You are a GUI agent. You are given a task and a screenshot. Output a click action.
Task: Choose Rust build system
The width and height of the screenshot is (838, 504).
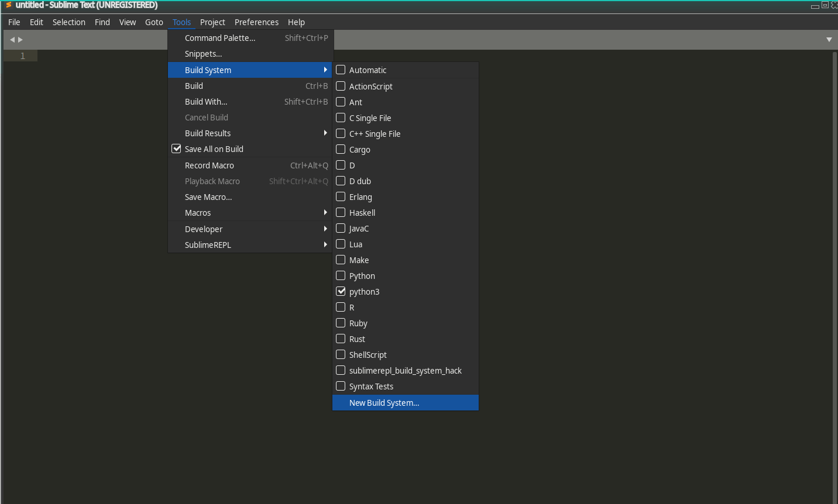pos(406,339)
